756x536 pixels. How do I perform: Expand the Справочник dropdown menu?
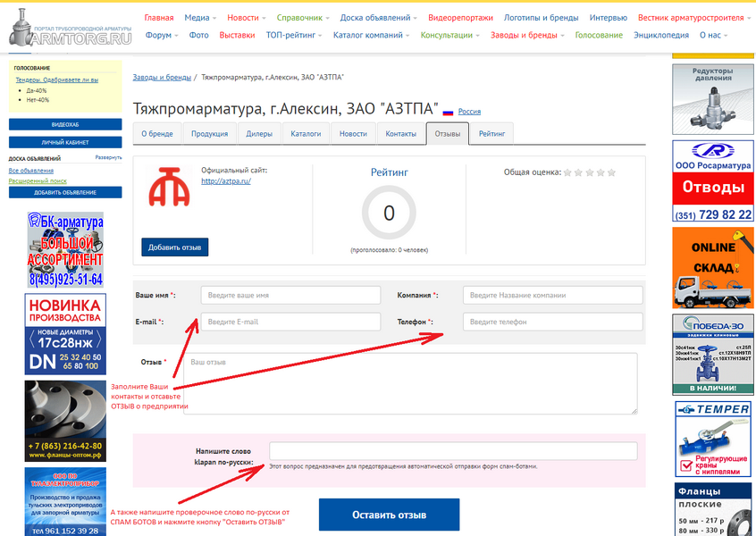[x=303, y=18]
